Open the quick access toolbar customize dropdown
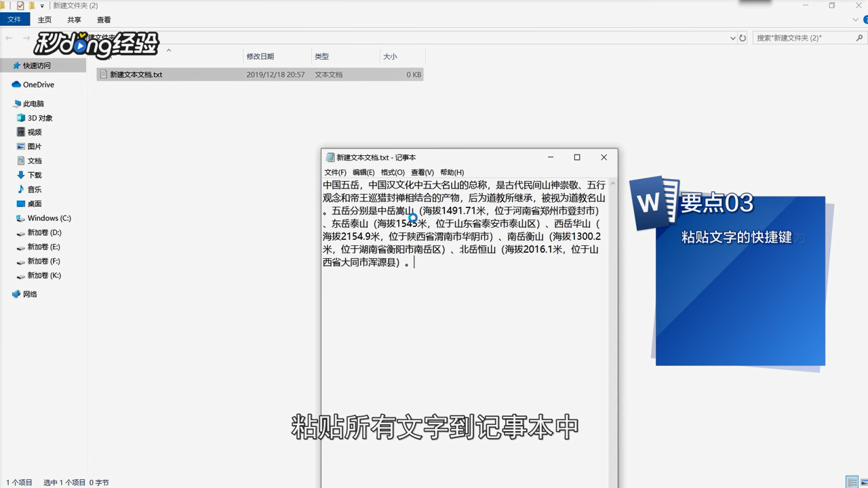 (x=41, y=5)
